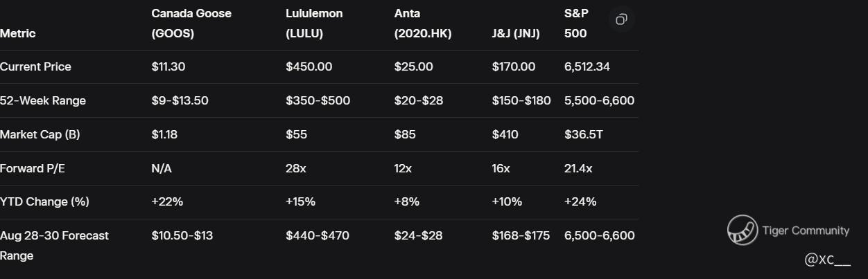
Task: Click the $36.5T market cap cell
Action: tap(583, 134)
